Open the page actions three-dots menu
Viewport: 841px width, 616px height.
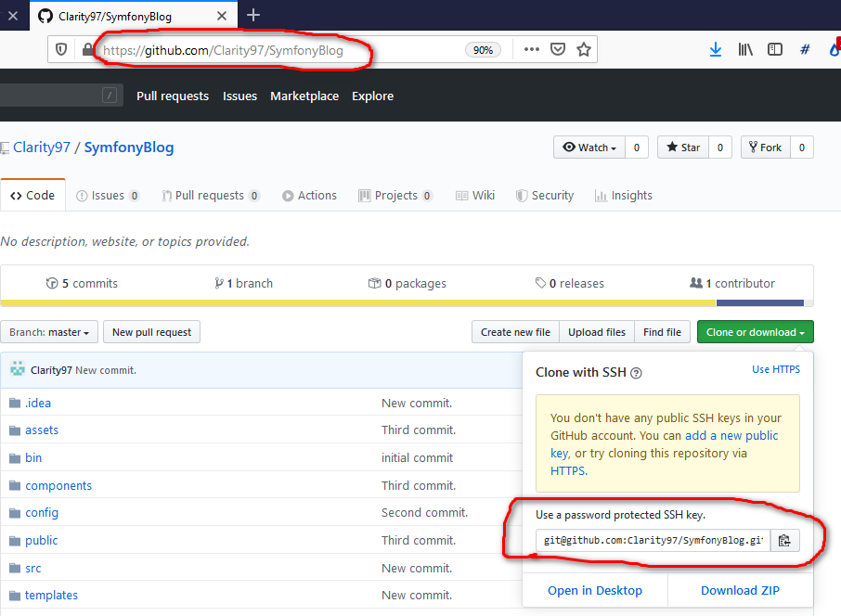532,49
